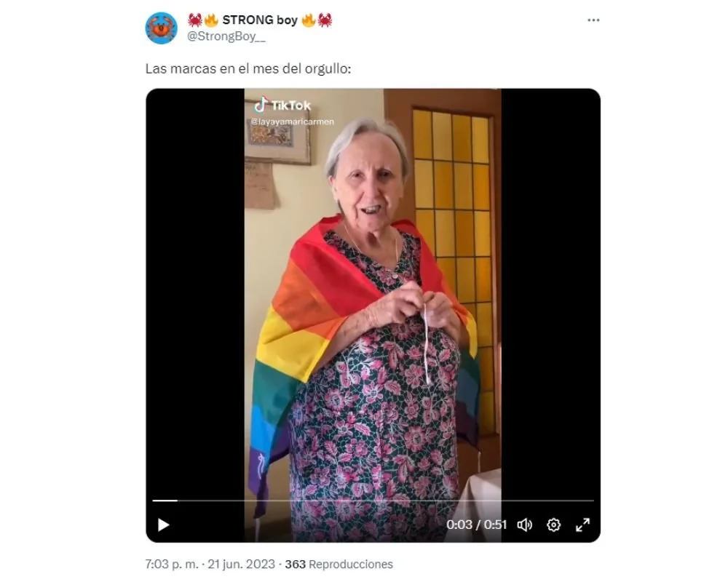
Task: Open the tweet's three-dot more menu
Action: tap(593, 20)
